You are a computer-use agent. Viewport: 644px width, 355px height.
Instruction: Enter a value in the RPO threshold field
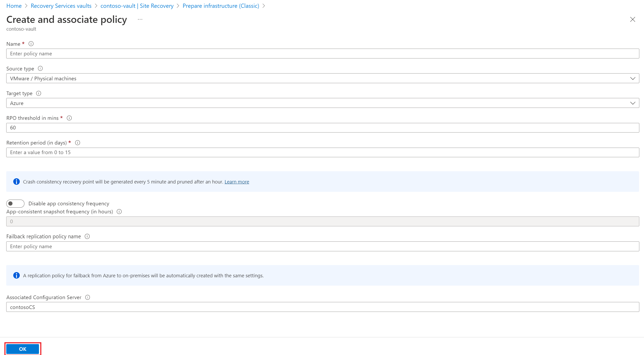322,127
